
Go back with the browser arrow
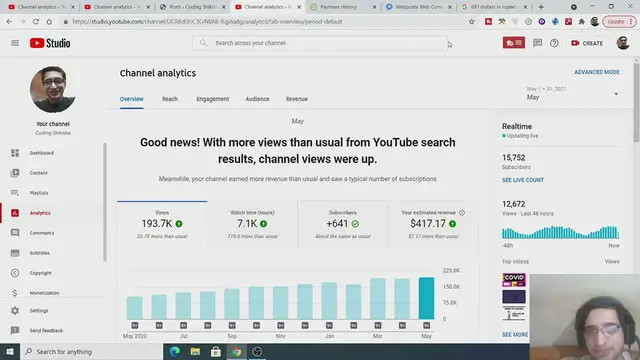pyautogui.click(x=9, y=22)
